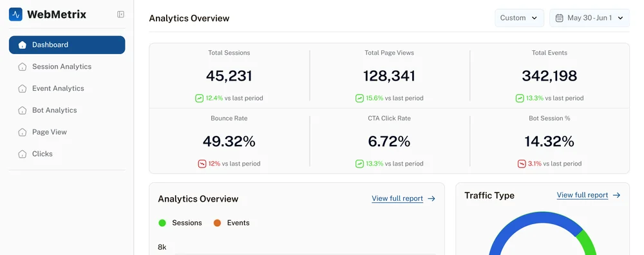Collapse the sidebar with the panel icon
Image resolution: width=644 pixels, height=255 pixels.
120,14
